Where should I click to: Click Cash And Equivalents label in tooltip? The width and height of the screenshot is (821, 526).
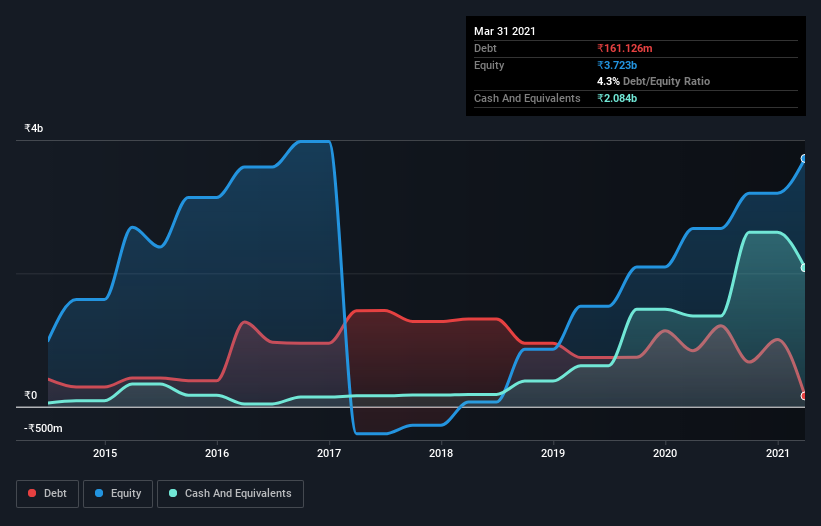coord(527,98)
